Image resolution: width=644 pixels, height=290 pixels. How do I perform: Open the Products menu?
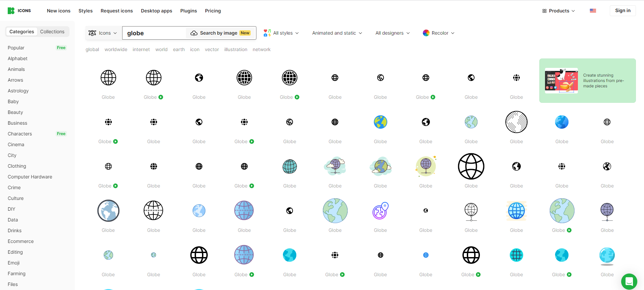point(558,11)
